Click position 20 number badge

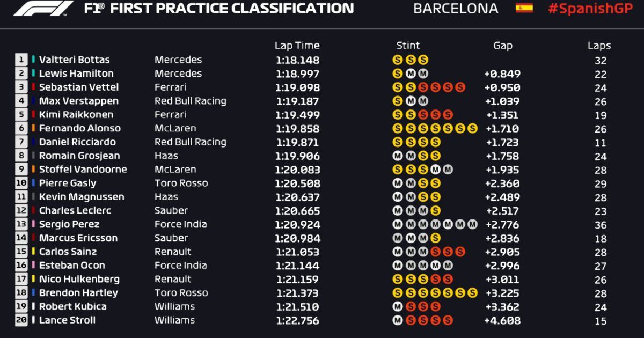point(21,320)
